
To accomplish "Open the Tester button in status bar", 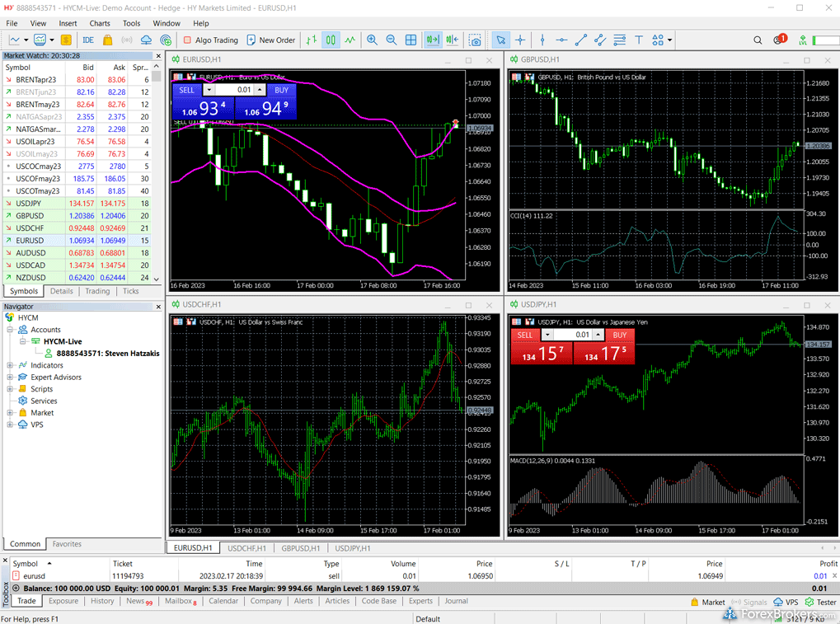I will tap(821, 602).
